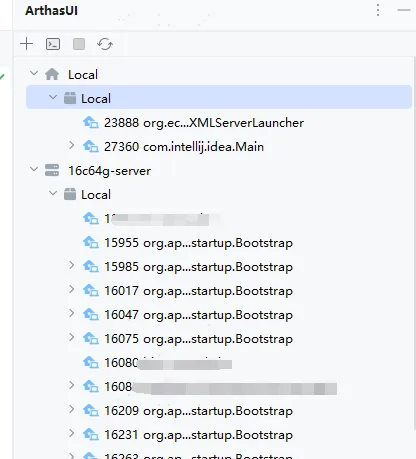Click the gray stop square button

pos(79,44)
